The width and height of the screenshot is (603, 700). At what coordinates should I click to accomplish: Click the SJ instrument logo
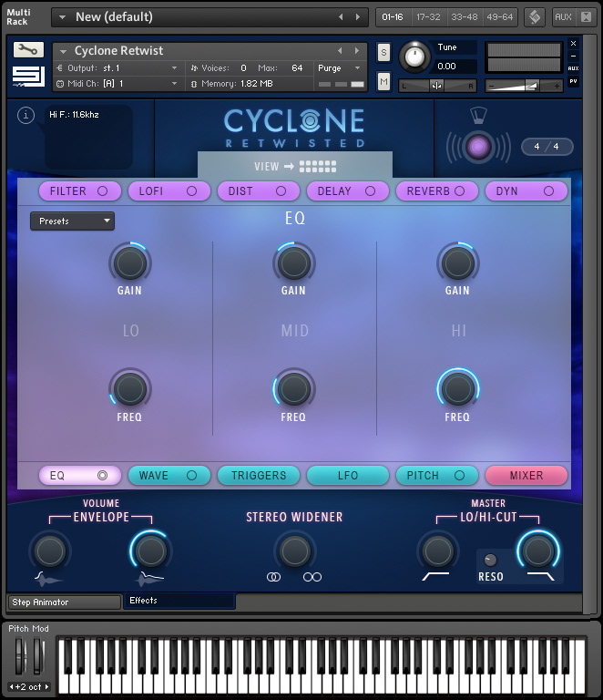[28, 77]
